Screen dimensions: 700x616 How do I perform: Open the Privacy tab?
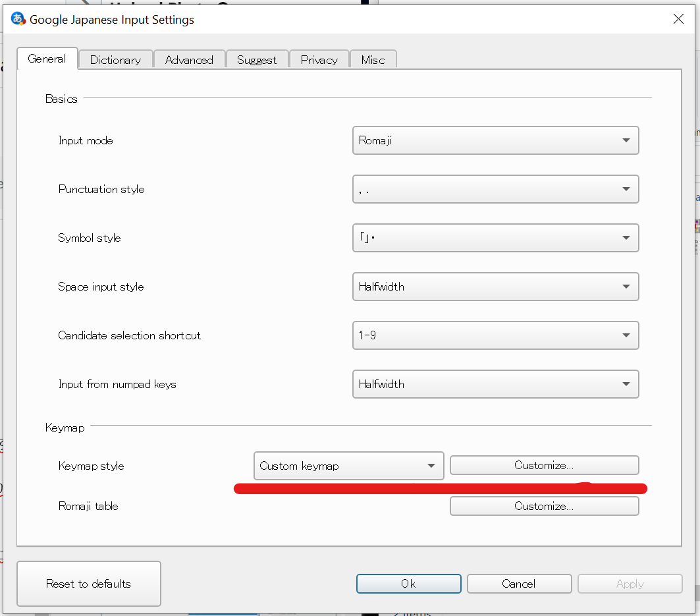tap(319, 60)
